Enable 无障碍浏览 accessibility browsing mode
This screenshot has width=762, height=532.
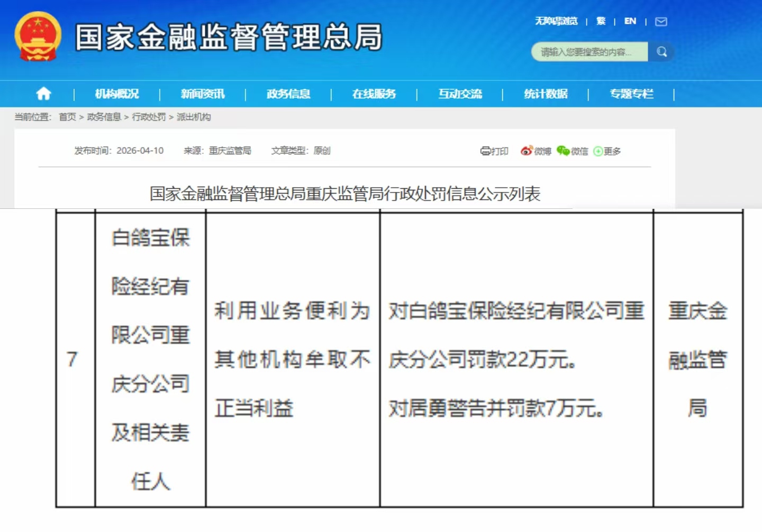pyautogui.click(x=556, y=21)
